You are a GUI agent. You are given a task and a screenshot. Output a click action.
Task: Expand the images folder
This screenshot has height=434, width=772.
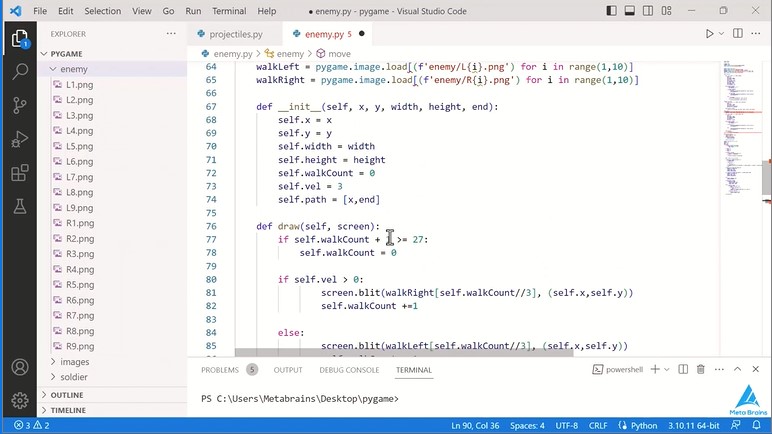[112, 362]
